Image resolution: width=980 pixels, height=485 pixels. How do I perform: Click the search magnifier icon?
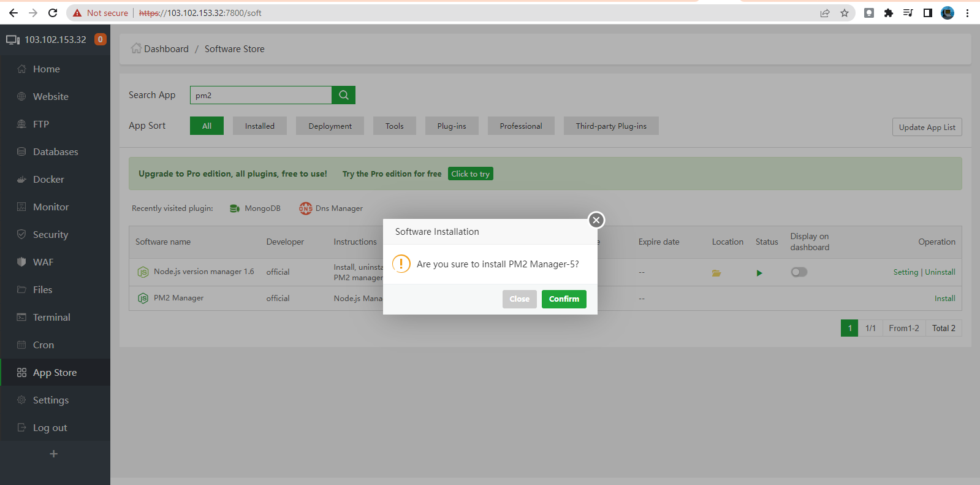tap(343, 95)
